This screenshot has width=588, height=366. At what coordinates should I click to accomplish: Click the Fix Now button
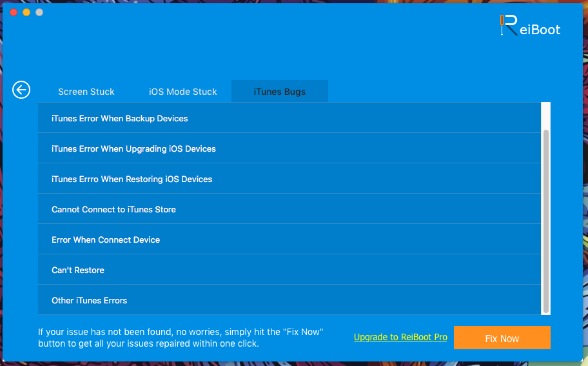[502, 338]
